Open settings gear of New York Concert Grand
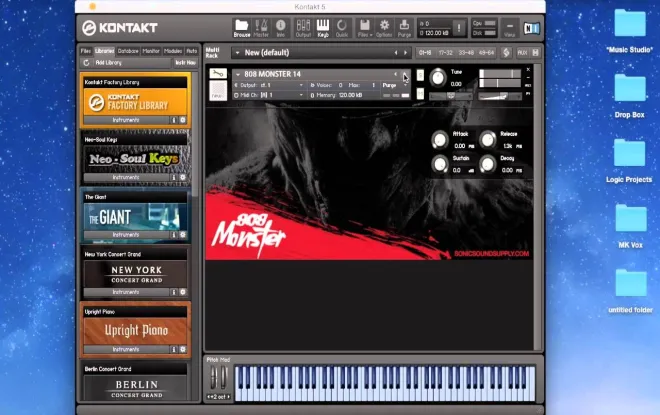This screenshot has height=415, width=660. click(183, 292)
